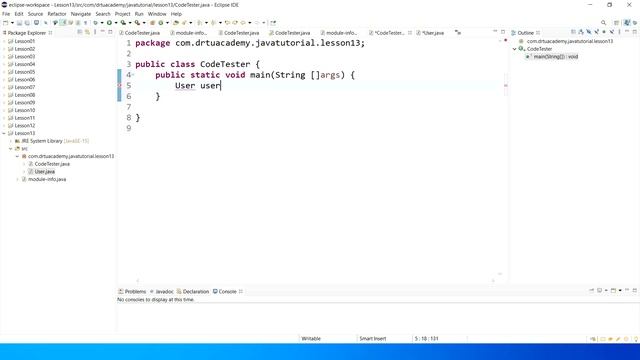The image size is (640, 360).
Task: Click the New Java Class icon
Action: [160, 23]
